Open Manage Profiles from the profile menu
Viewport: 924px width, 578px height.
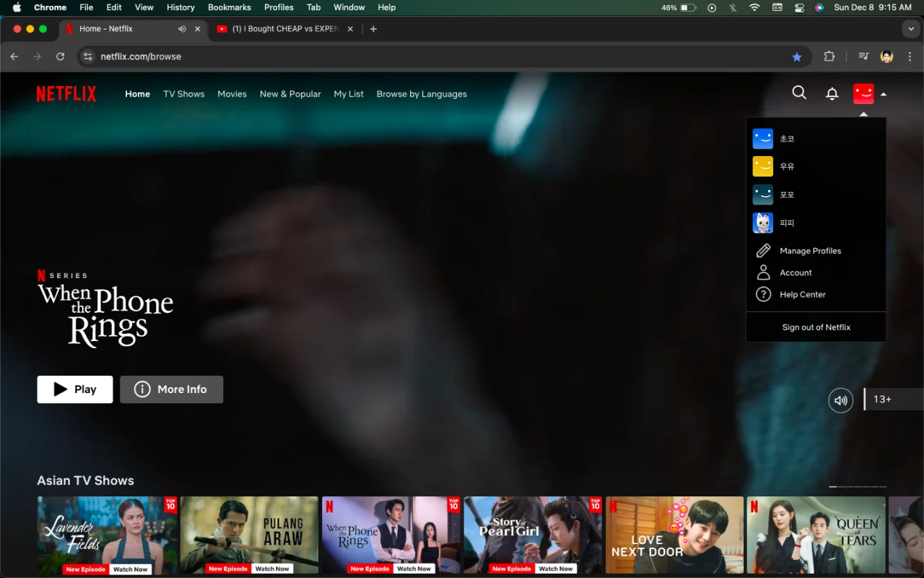click(x=810, y=251)
